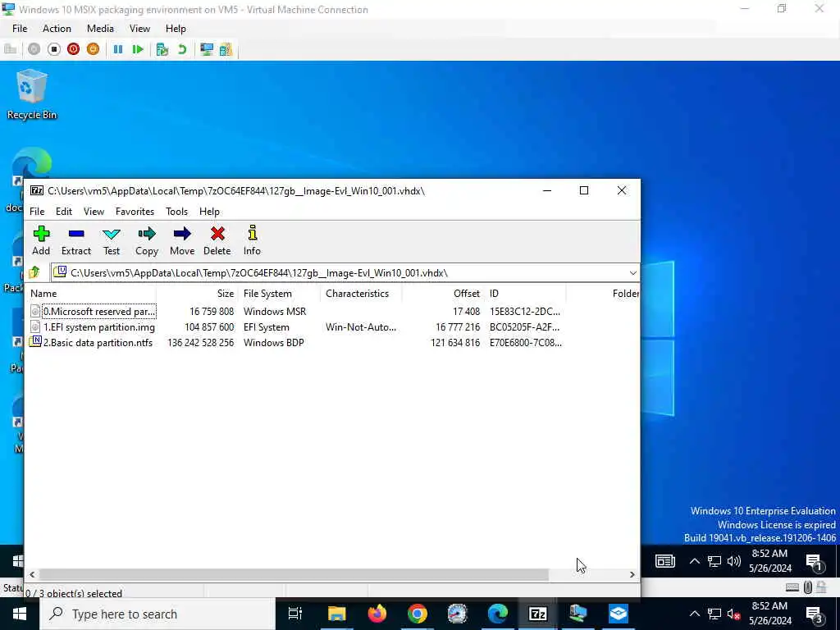Open the Start menu on the bottom taskbar
Image resolution: width=840 pixels, height=630 pixels.
pos(20,614)
